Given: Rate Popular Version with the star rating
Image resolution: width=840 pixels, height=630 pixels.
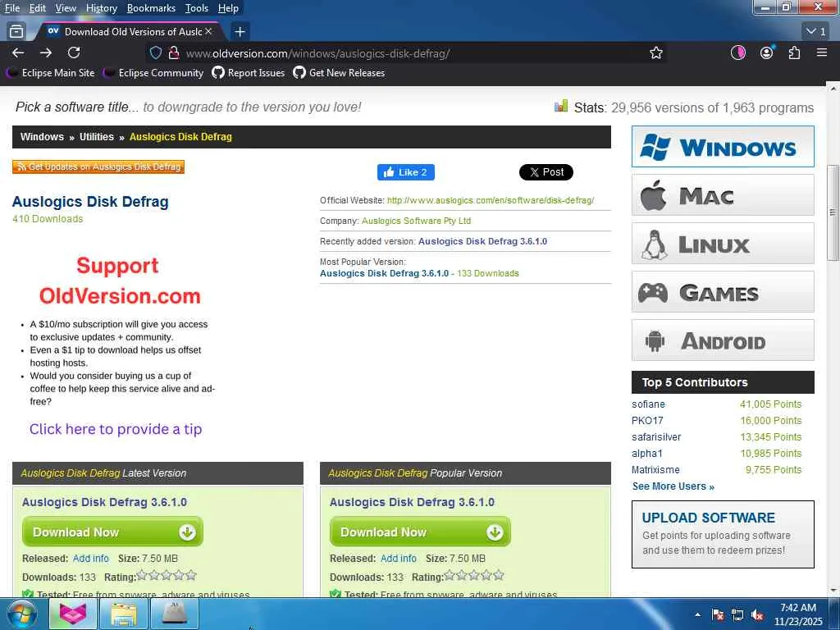Looking at the screenshot, I should tap(474, 576).
